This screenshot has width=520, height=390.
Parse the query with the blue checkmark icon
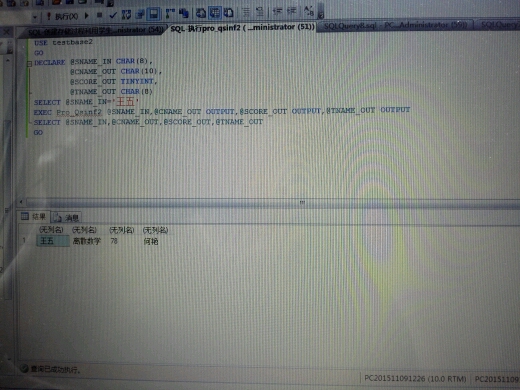pyautogui.click(x=113, y=15)
